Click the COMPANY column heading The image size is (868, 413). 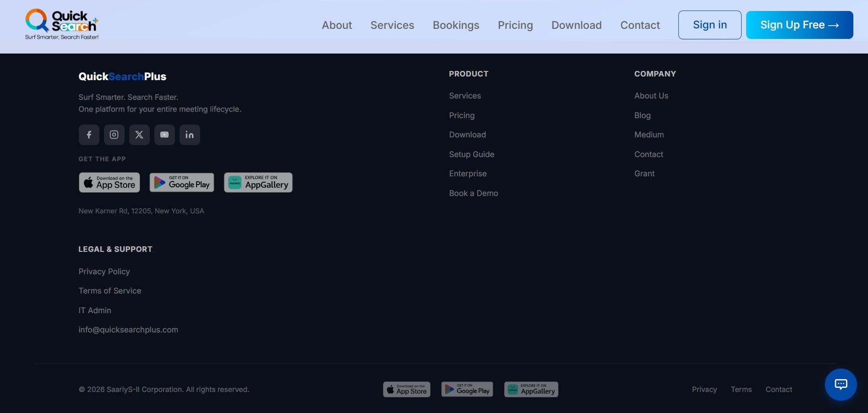tap(655, 74)
